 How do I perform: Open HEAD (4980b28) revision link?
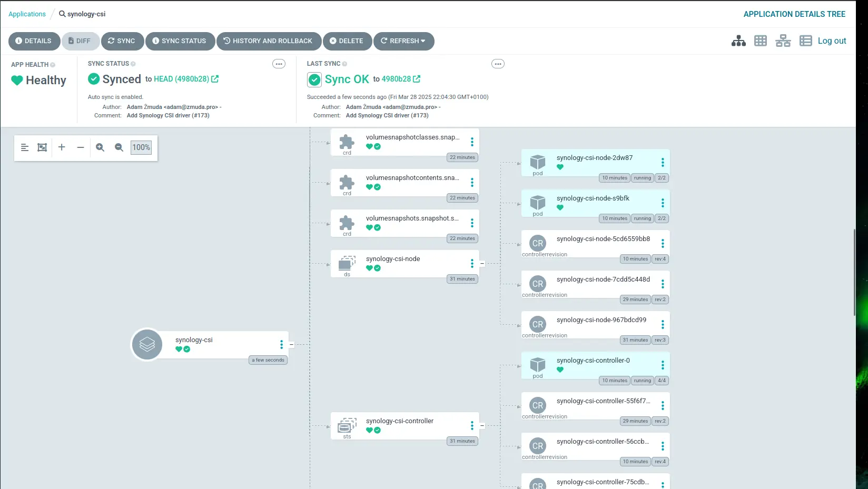tap(186, 79)
